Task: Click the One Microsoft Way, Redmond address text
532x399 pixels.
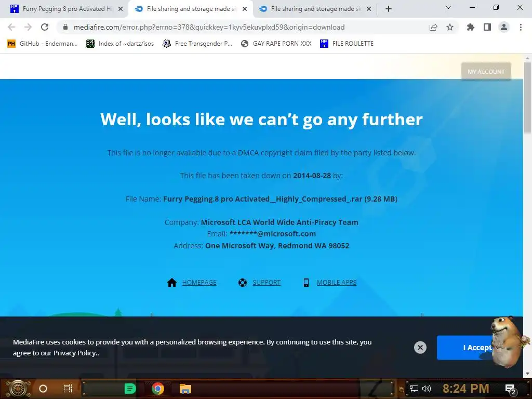Action: [277, 246]
